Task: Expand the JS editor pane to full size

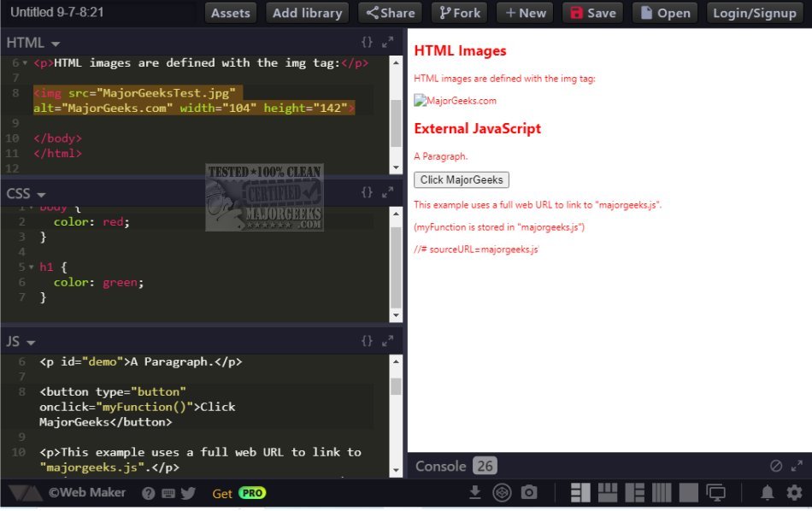Action: point(387,340)
